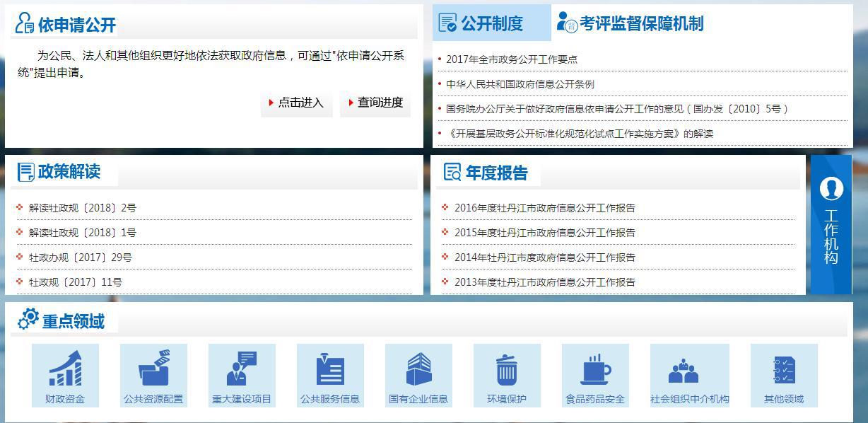The height and width of the screenshot is (423, 868).
Task: Select the 社会组织中介机构 people icon
Action: (684, 369)
